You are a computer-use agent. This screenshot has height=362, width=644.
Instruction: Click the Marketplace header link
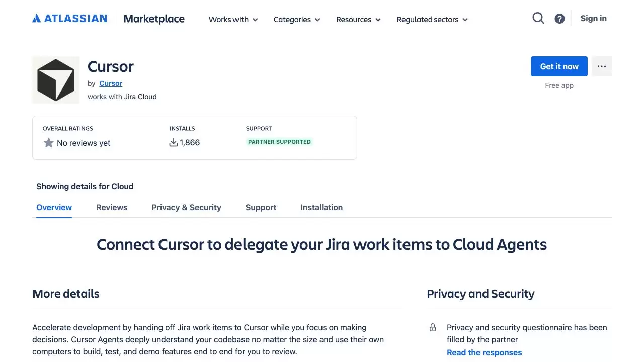click(x=154, y=19)
